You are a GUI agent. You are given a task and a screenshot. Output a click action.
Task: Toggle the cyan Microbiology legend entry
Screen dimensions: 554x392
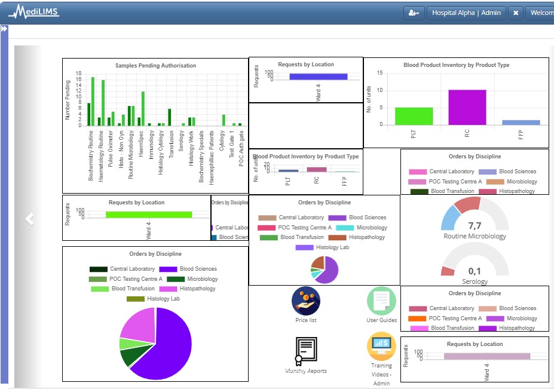(x=362, y=228)
